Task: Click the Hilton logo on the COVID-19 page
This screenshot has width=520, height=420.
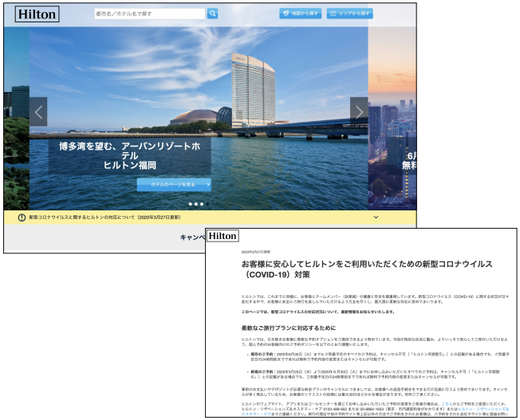Action: coord(223,236)
